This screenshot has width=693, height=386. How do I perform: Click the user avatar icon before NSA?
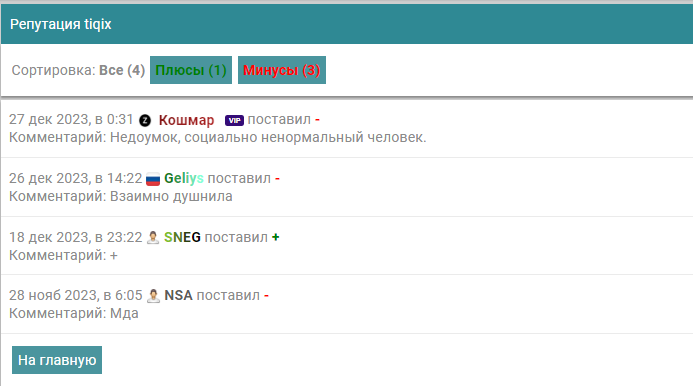pos(153,295)
